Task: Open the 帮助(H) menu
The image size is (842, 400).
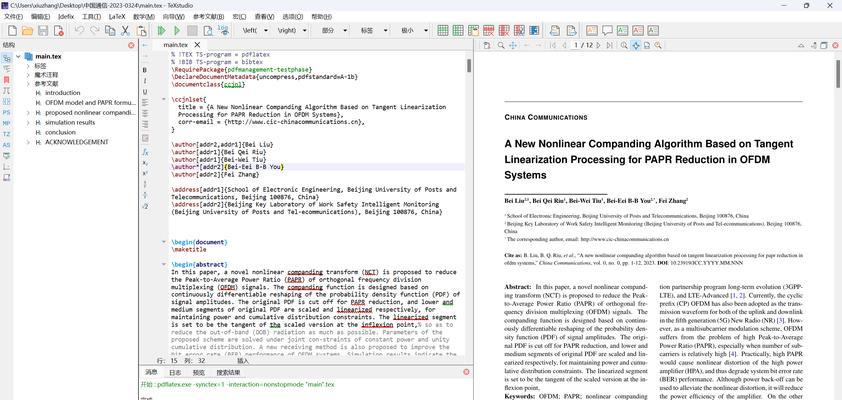Action: [322, 17]
